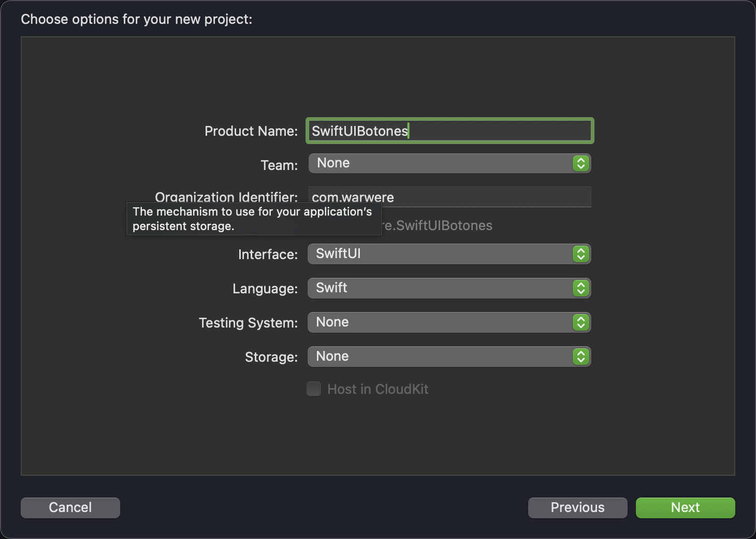Open the Team dropdown menu
This screenshot has width=756, height=539.
pos(449,163)
